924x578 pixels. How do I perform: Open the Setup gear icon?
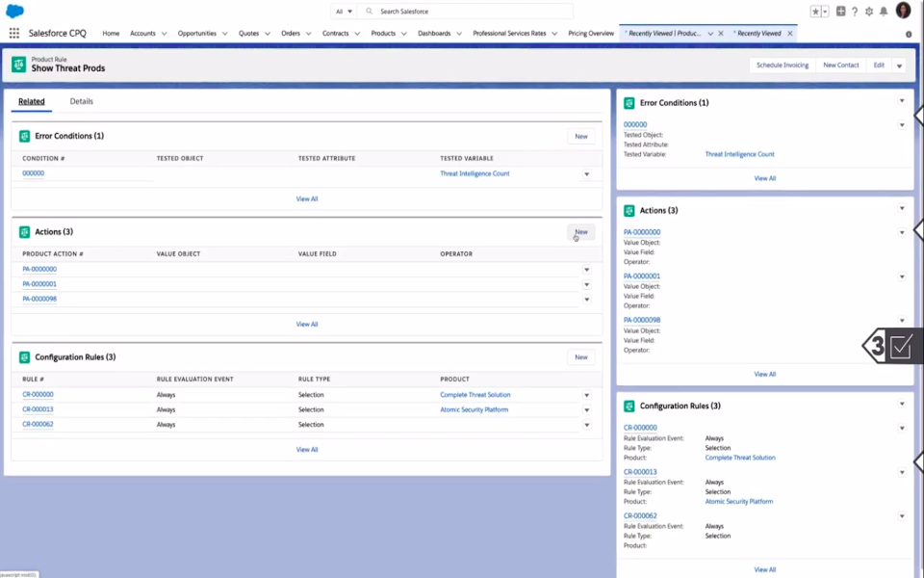(x=869, y=12)
